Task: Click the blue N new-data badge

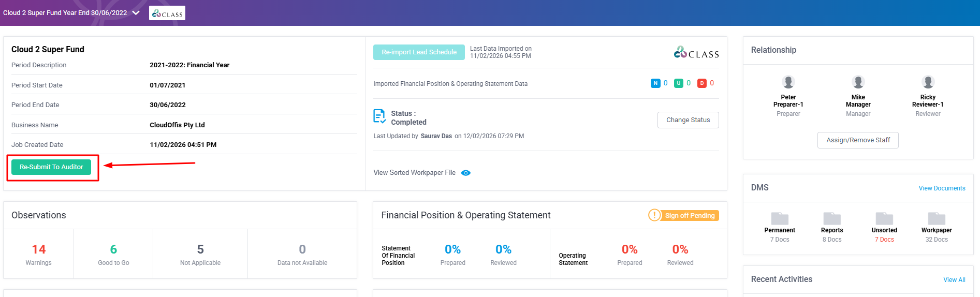Action: (655, 83)
